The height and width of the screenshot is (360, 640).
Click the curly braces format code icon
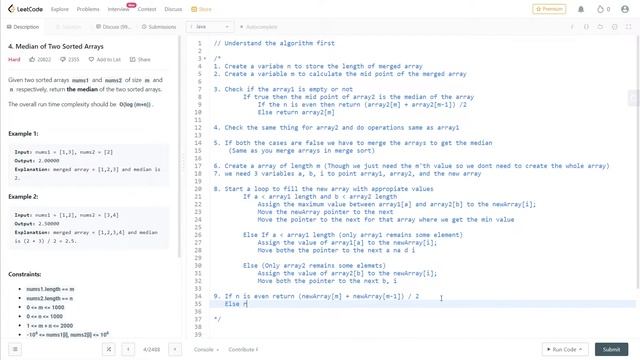point(586,27)
